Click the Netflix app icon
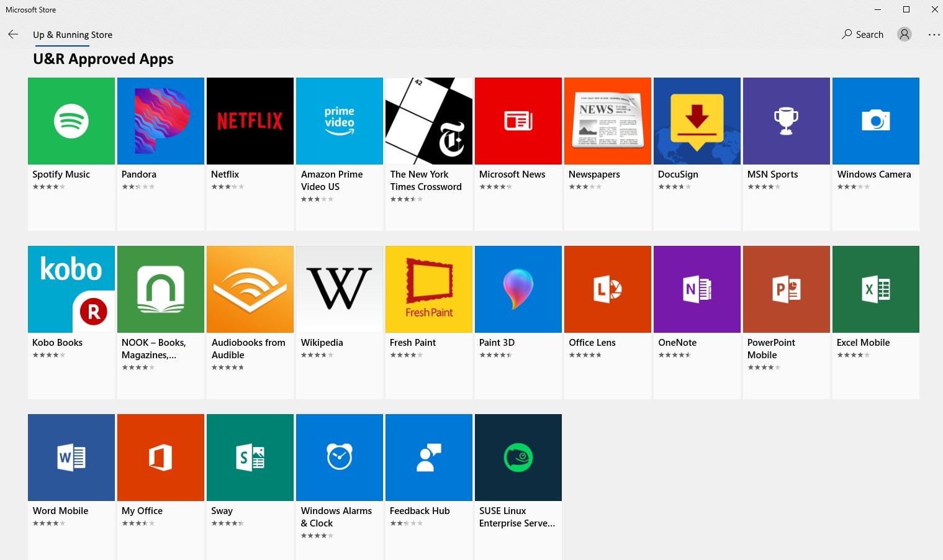Screen dimensions: 943x560 pyautogui.click(x=250, y=121)
